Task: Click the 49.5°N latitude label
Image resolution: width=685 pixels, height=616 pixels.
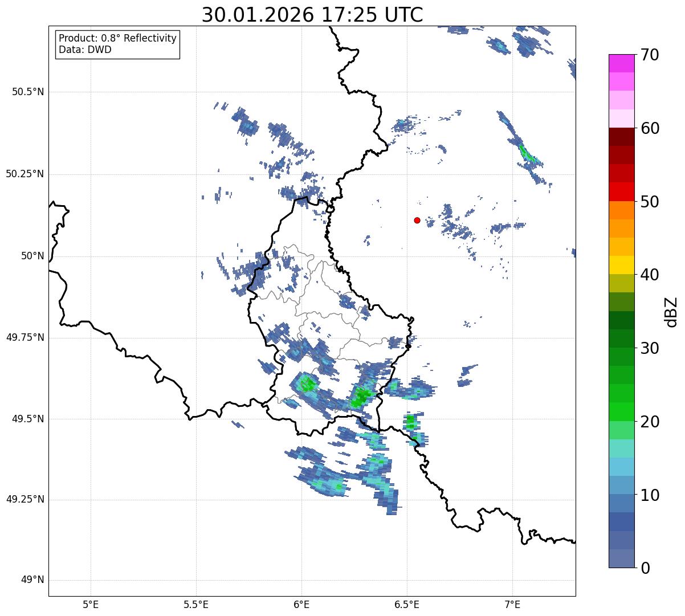Action: [x=28, y=419]
